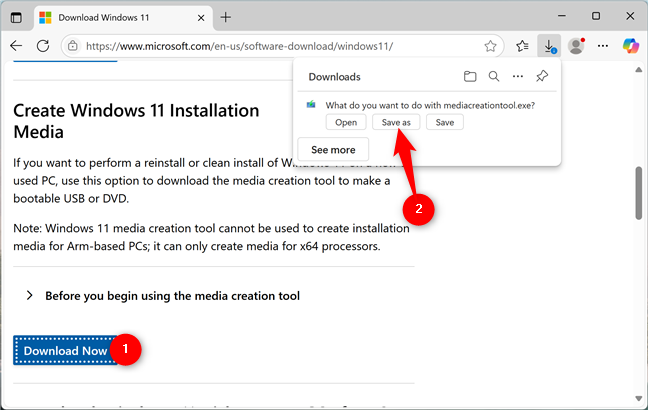Screen dimensions: 648x410
Task: Toggle the Downloads toolbar button
Action: pos(549,46)
